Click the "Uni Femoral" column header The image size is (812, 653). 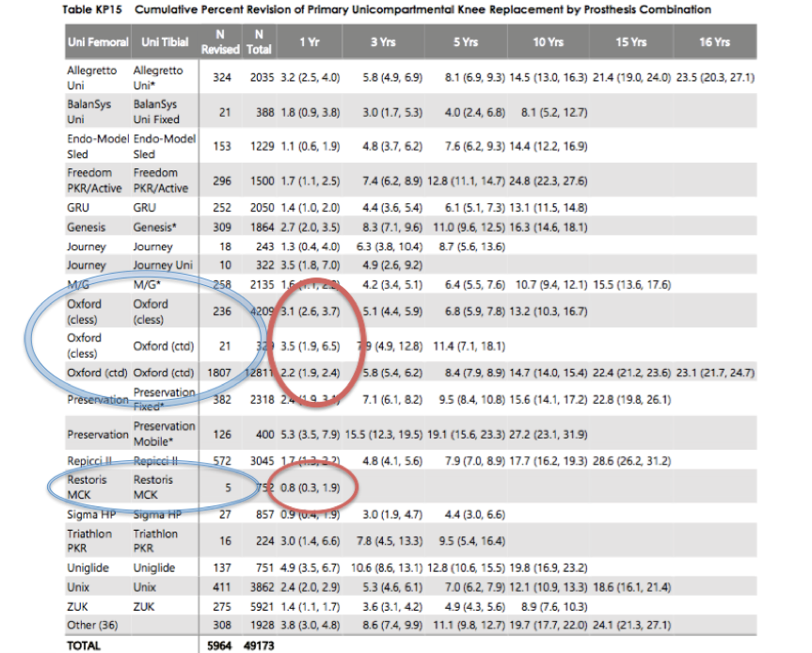pyautogui.click(x=98, y=42)
